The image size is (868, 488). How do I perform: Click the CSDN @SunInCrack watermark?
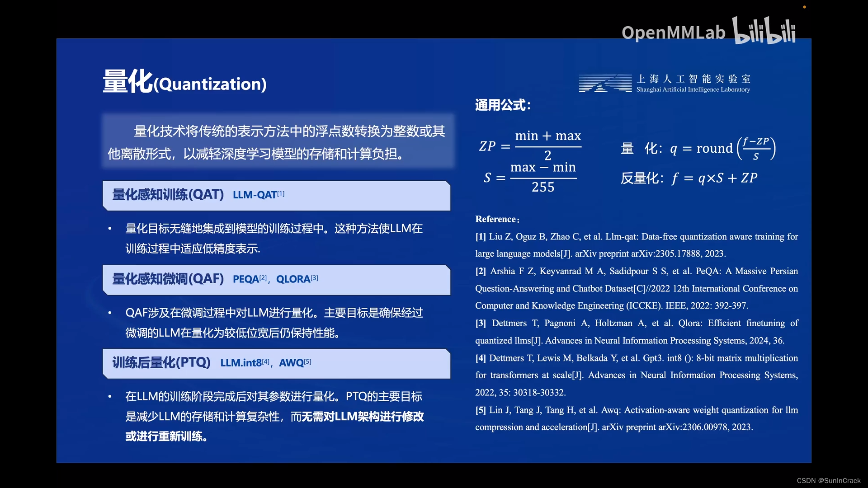[x=828, y=481]
